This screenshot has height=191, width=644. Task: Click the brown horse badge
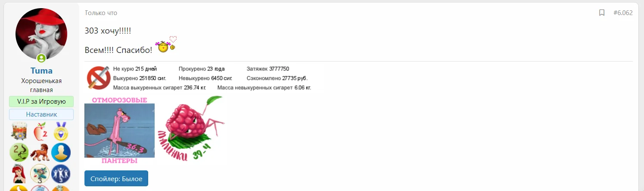[x=40, y=152]
